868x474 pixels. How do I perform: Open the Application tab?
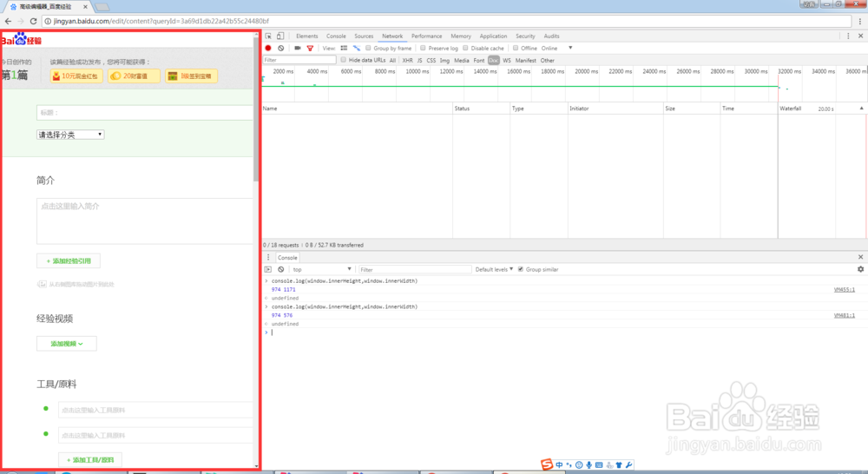pyautogui.click(x=493, y=36)
